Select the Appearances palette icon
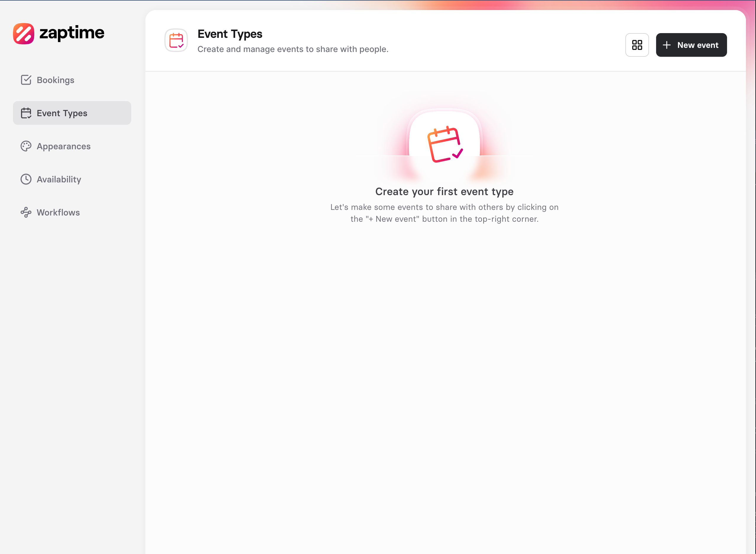 tap(26, 146)
